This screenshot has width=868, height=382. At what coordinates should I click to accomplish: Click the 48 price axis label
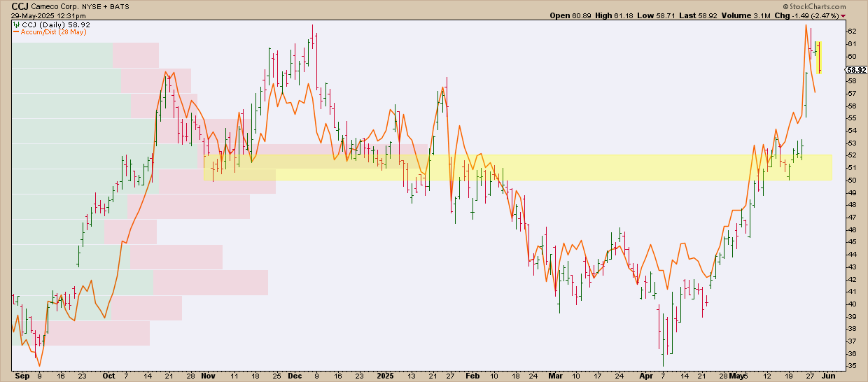pyautogui.click(x=851, y=205)
